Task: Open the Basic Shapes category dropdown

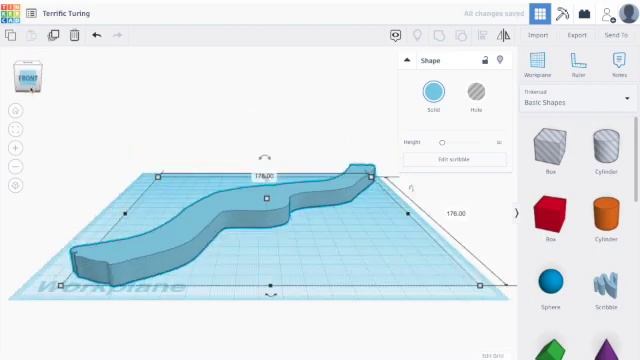Action: (x=578, y=98)
